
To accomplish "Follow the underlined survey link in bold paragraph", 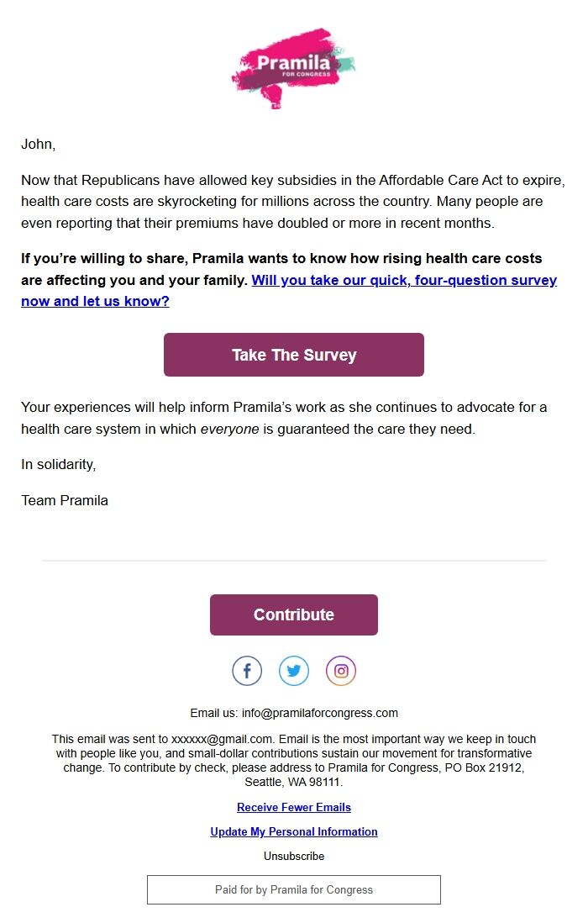I will coord(402,280).
